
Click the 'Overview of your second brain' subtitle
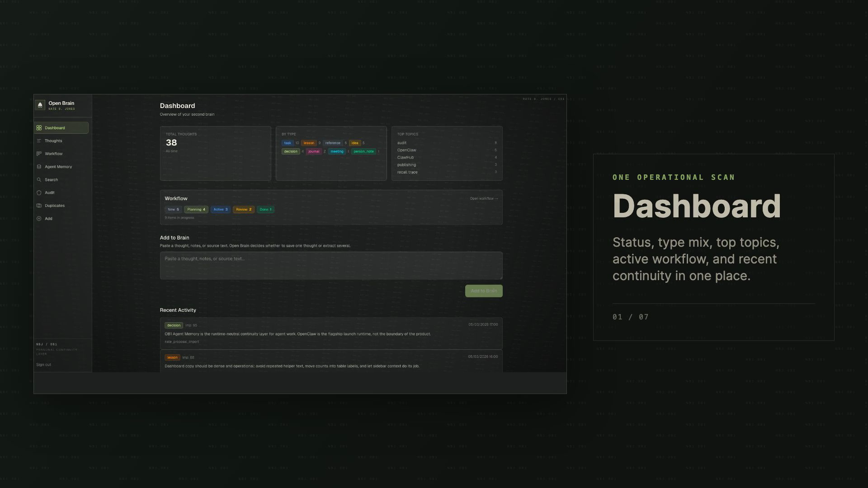pyautogui.click(x=187, y=114)
